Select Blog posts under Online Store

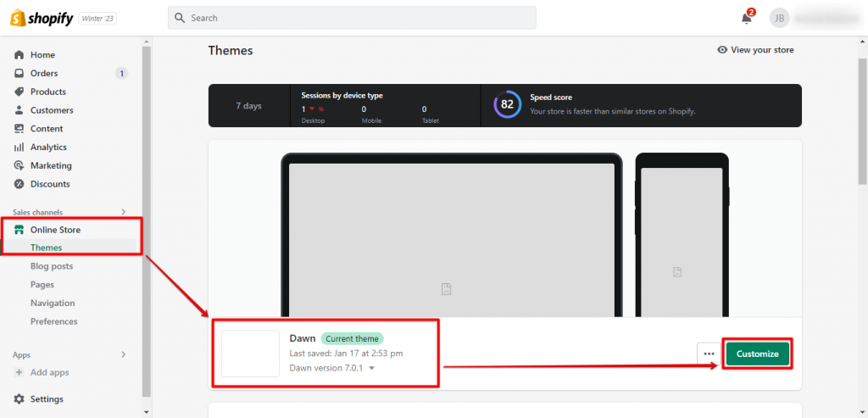[52, 266]
